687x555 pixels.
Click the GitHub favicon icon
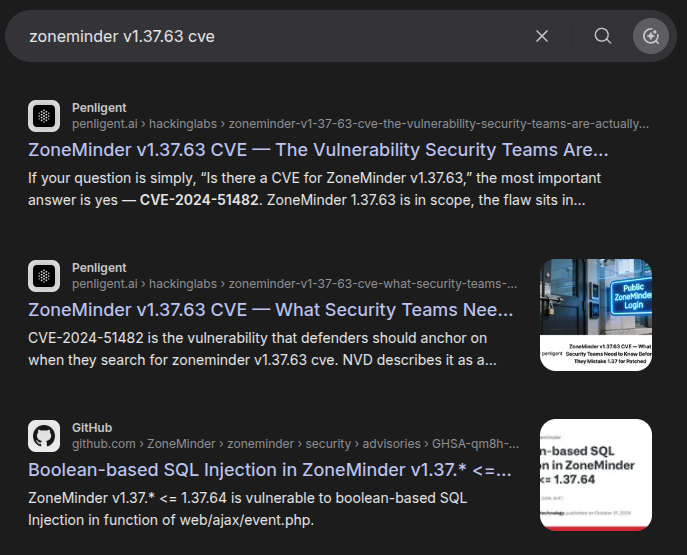44,436
